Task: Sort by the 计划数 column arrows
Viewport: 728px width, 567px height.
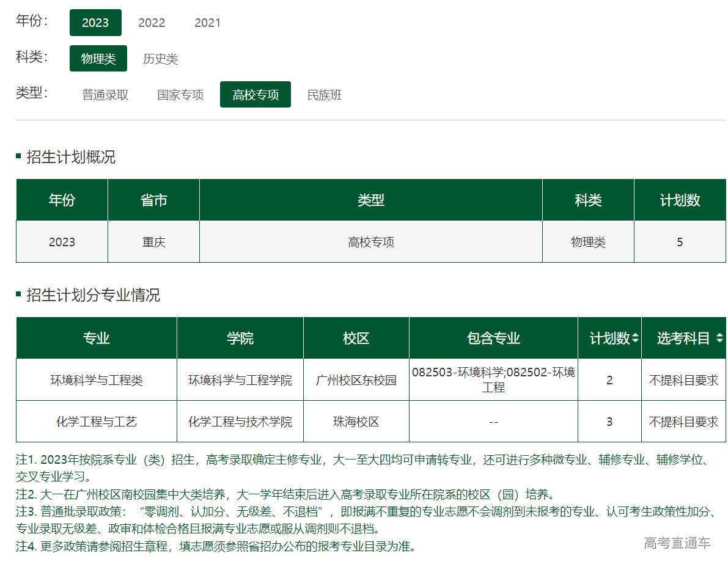Action: [636, 338]
